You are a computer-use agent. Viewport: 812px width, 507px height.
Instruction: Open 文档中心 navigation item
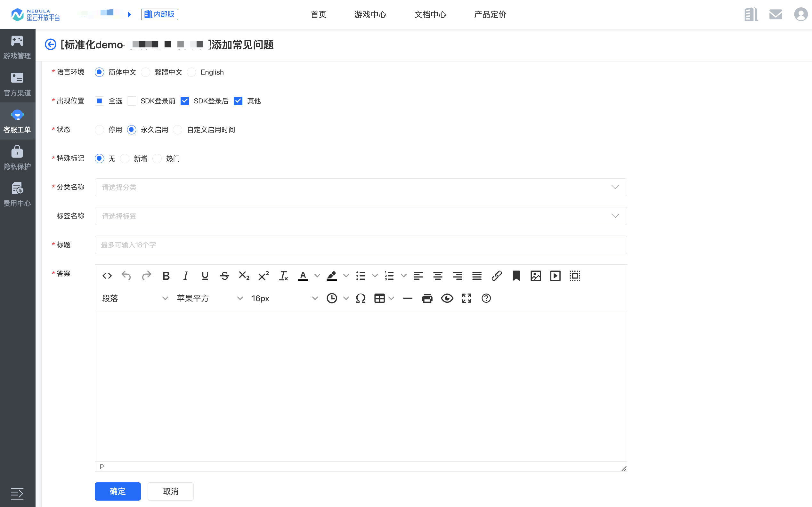coord(430,14)
